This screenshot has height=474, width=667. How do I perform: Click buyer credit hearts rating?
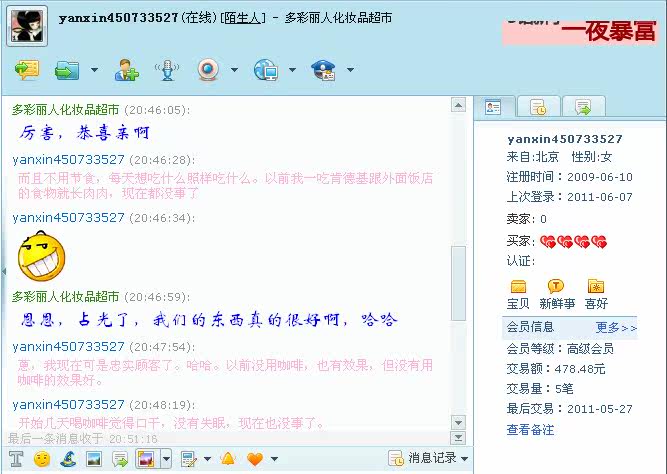(x=573, y=242)
